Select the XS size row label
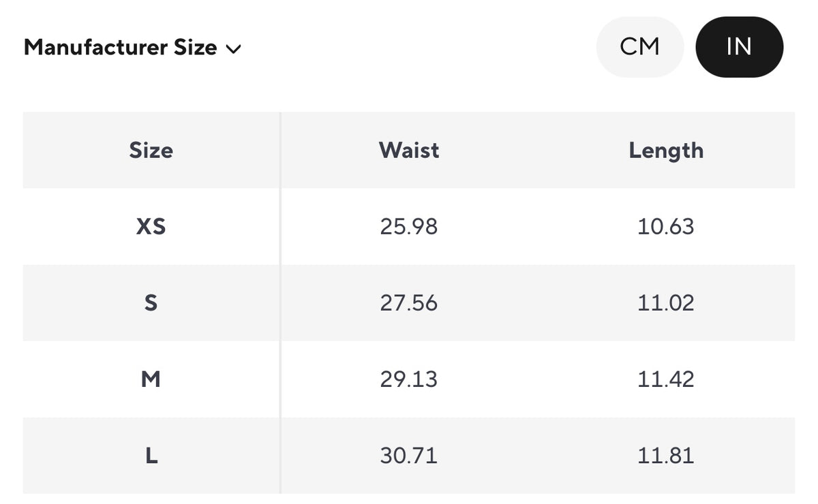This screenshot has height=504, width=818. pos(151,226)
